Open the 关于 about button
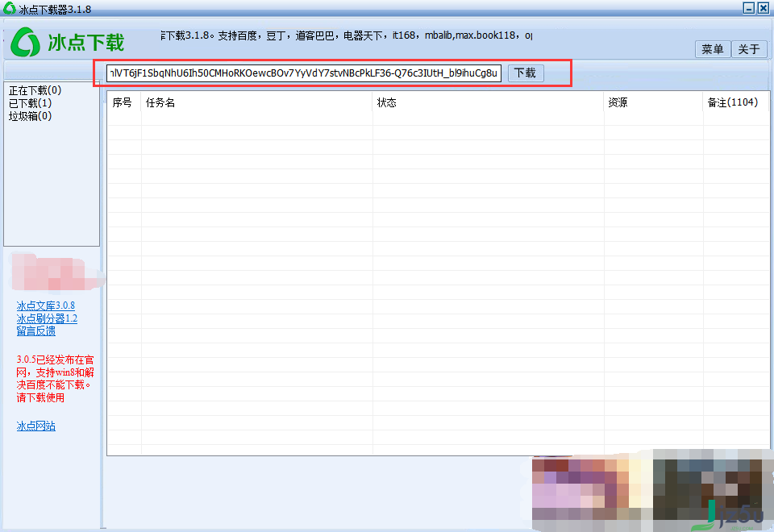The image size is (774, 532). pos(749,49)
